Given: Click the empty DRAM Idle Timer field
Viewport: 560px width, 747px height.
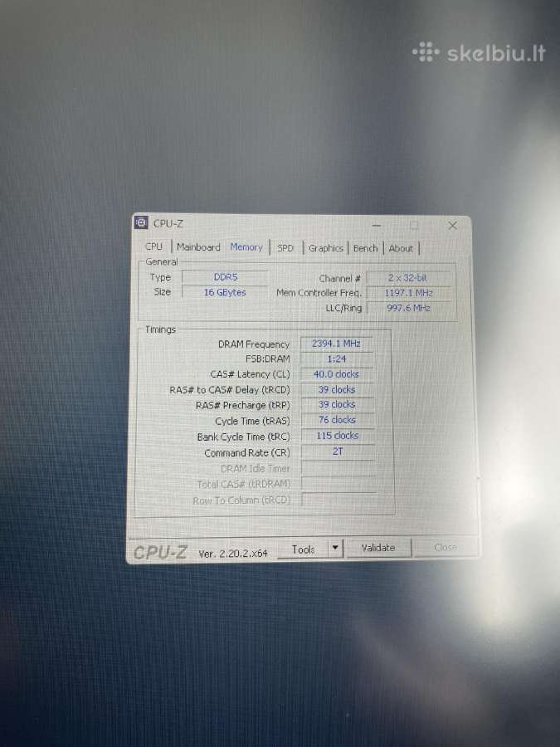Looking at the screenshot, I should pos(338,468).
